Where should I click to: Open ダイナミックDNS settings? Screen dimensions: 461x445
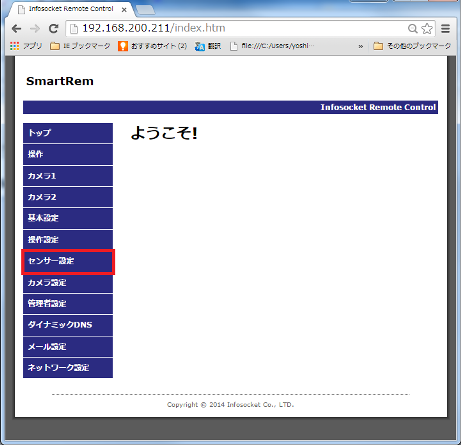click(x=68, y=325)
